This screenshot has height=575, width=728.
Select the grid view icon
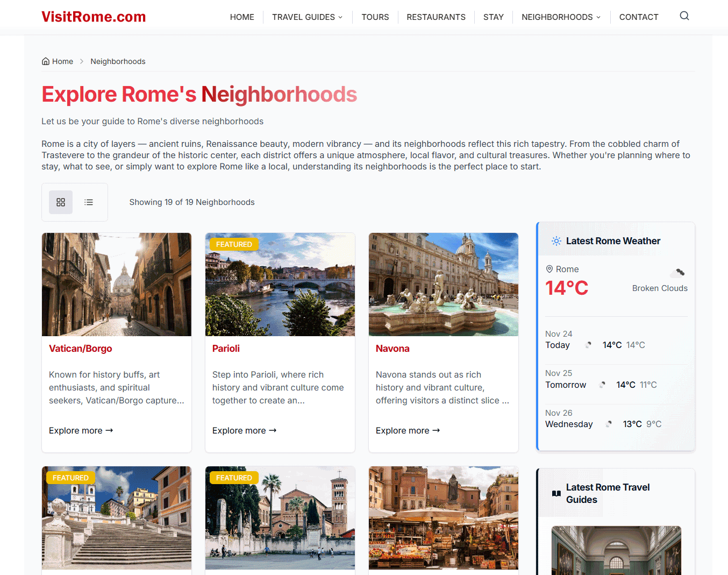tap(61, 202)
